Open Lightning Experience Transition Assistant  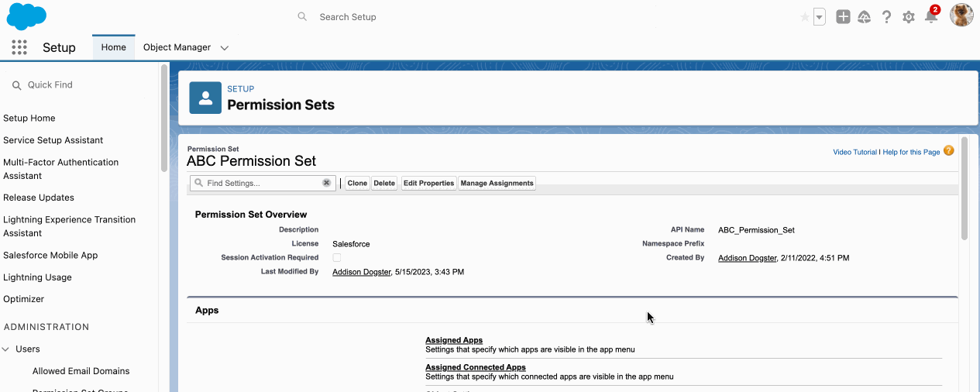[70, 226]
